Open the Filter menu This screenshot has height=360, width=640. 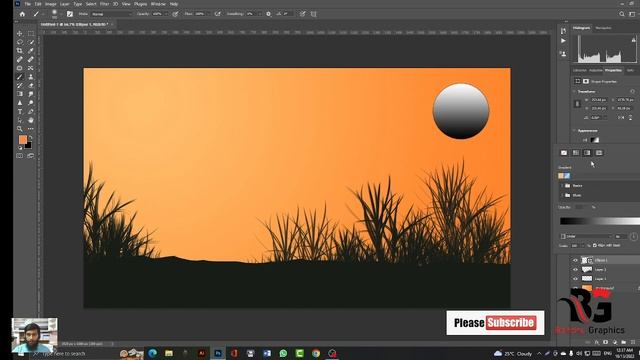click(x=104, y=4)
